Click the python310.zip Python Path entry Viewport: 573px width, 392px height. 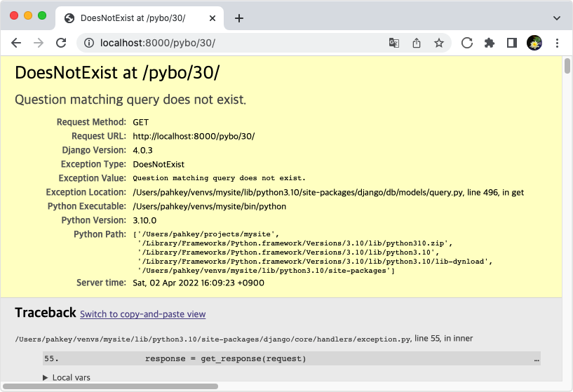click(x=295, y=243)
